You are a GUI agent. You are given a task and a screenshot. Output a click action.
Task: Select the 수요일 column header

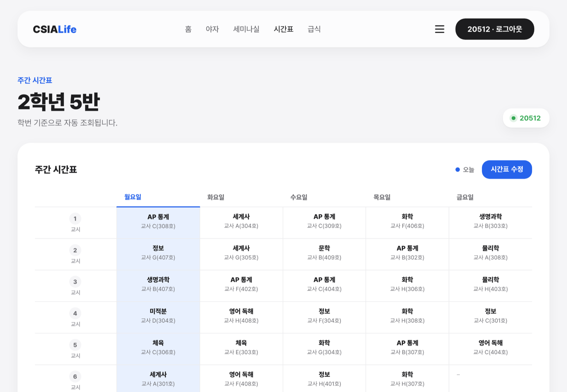[x=299, y=197]
